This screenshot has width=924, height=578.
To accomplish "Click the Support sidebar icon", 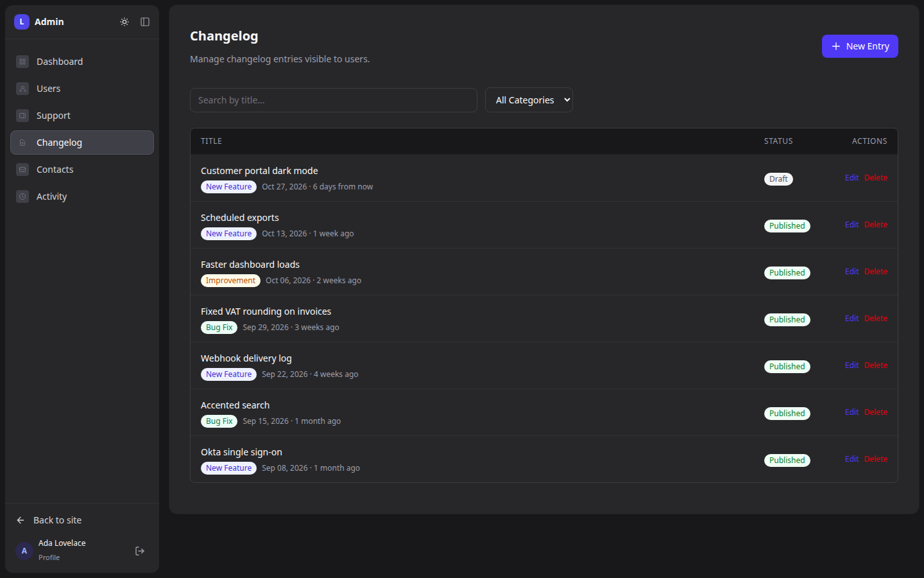I will pos(22,116).
